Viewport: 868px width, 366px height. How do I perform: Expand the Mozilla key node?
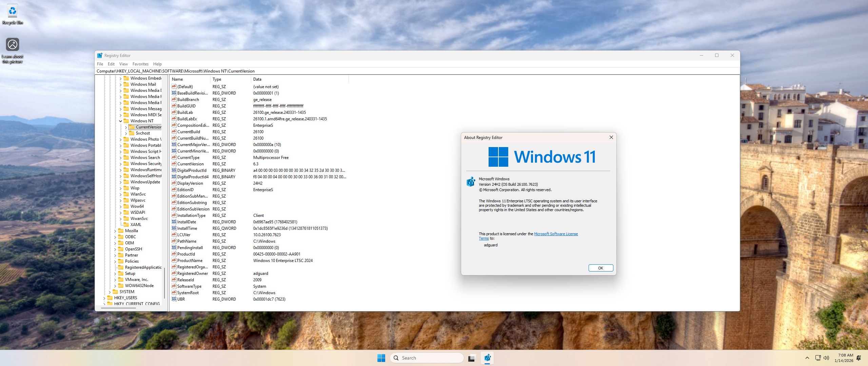[115, 231]
